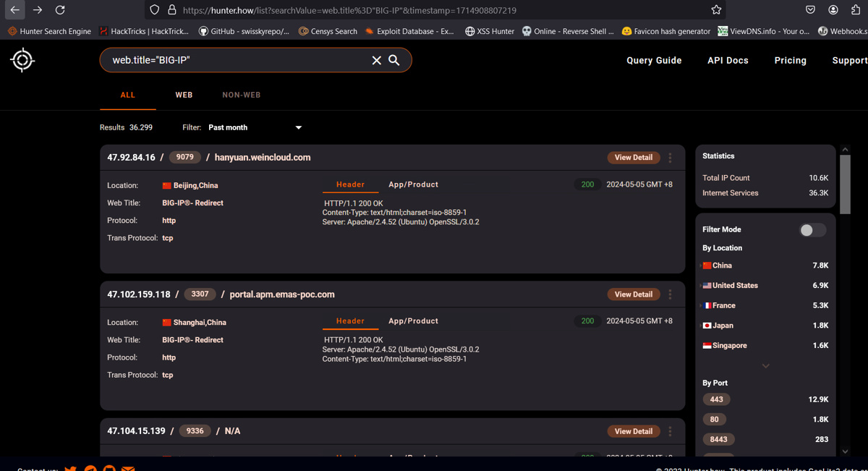Select Header tab in hanyuan.weincloud.com card
The height and width of the screenshot is (471, 868).
[350, 184]
